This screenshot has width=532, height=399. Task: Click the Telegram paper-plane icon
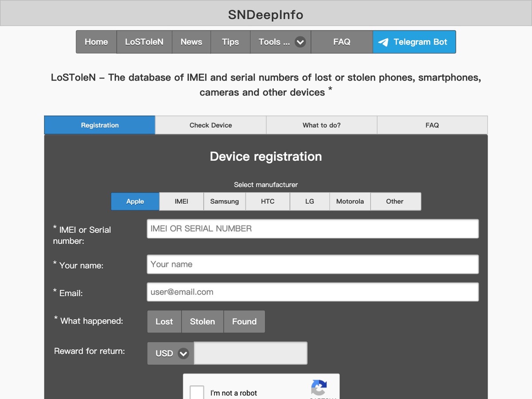click(x=383, y=42)
